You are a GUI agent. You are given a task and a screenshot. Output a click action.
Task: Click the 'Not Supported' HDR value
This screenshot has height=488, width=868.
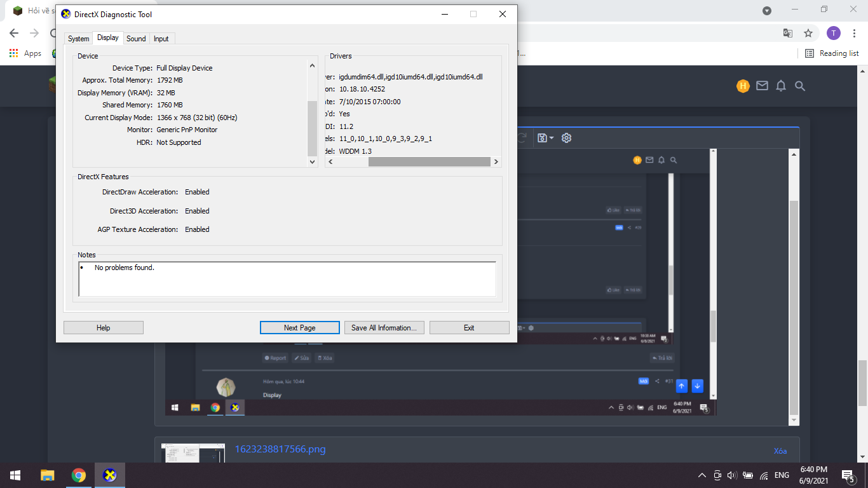[179, 142]
